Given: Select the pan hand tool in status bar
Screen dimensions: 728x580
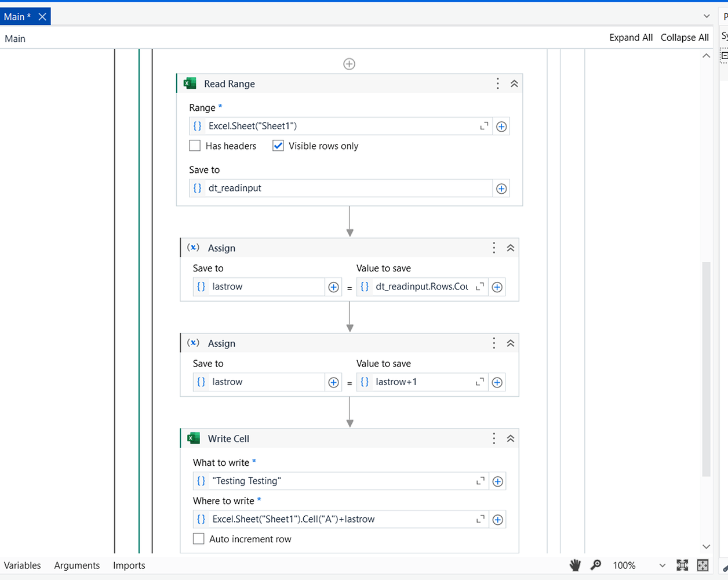Looking at the screenshot, I should tap(574, 565).
